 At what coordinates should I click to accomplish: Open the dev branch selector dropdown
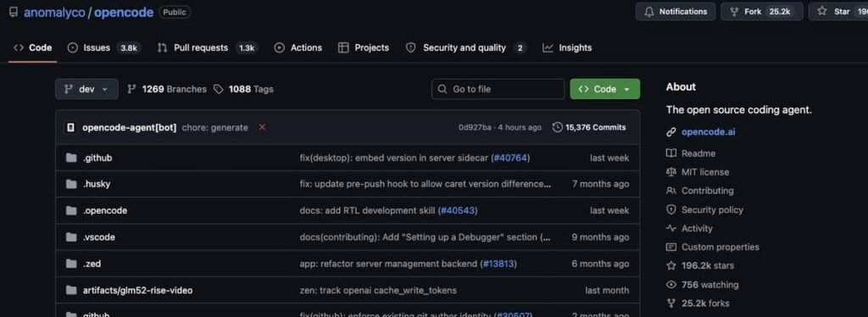pyautogui.click(x=86, y=89)
